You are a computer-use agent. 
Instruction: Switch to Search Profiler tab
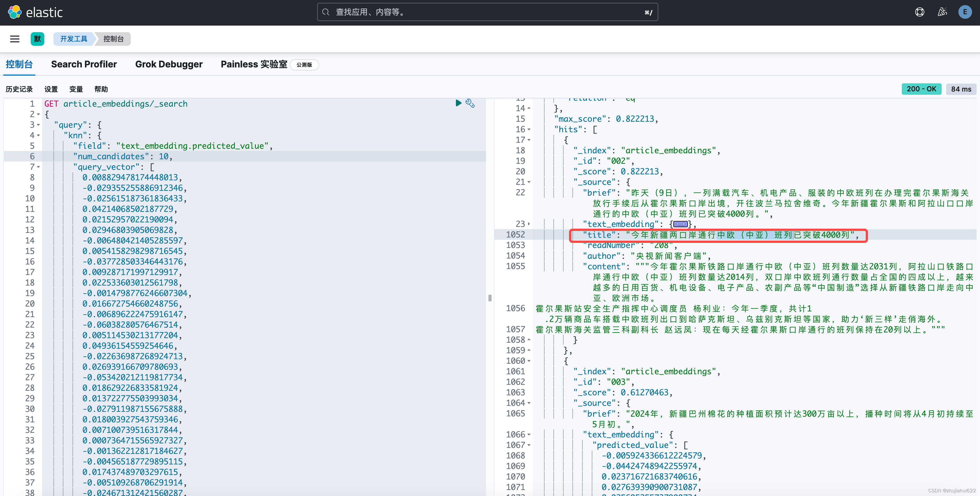point(84,64)
